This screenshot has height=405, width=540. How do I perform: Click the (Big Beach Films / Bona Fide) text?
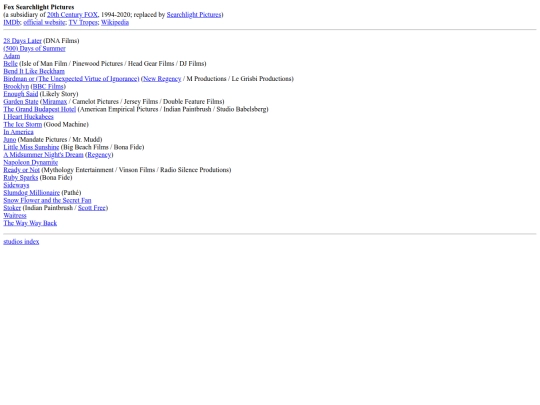click(103, 147)
